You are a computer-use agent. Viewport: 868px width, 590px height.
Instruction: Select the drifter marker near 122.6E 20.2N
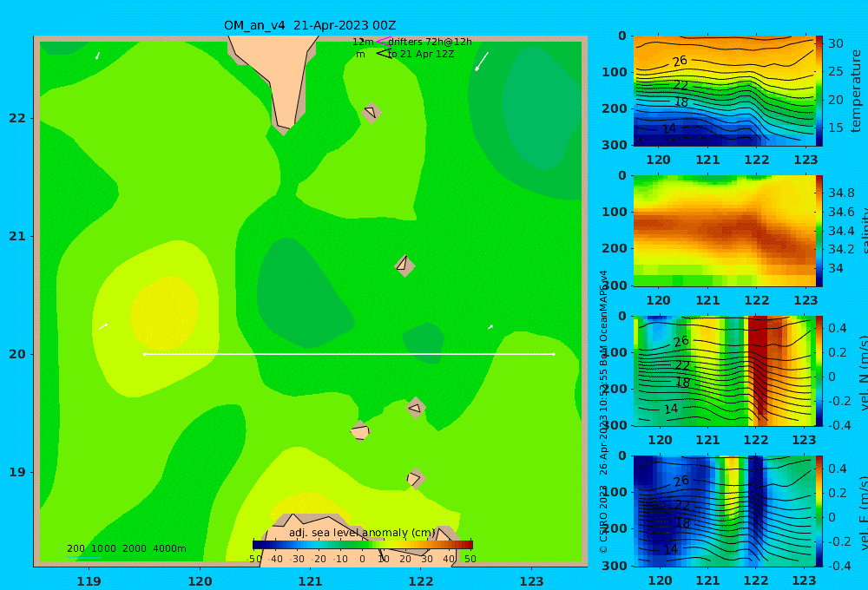490,327
